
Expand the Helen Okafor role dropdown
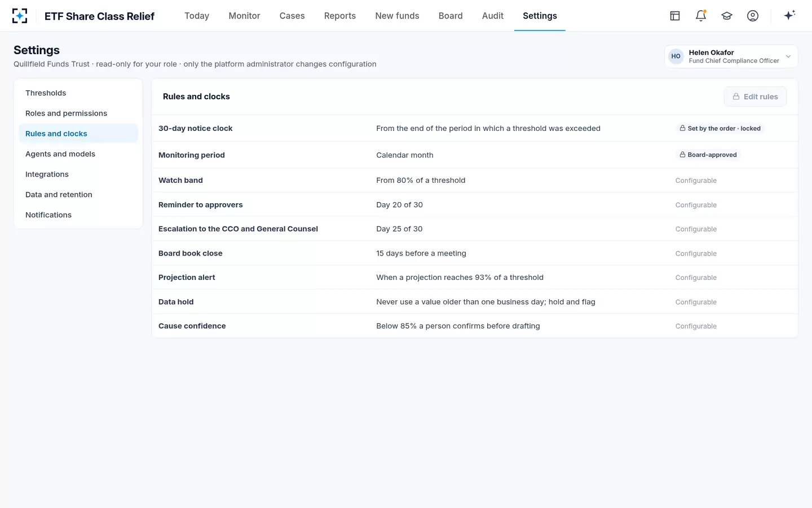pyautogui.click(x=731, y=56)
